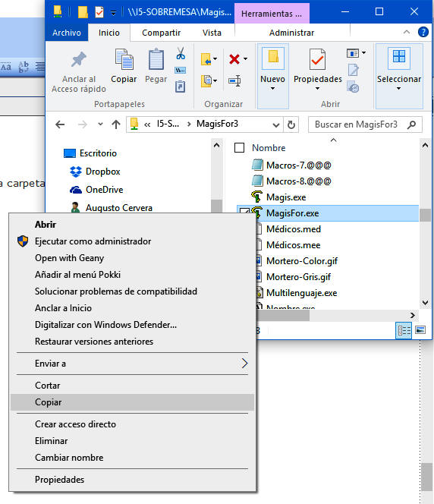
Task: Switch to large thumbnails view icon
Action: click(x=420, y=329)
